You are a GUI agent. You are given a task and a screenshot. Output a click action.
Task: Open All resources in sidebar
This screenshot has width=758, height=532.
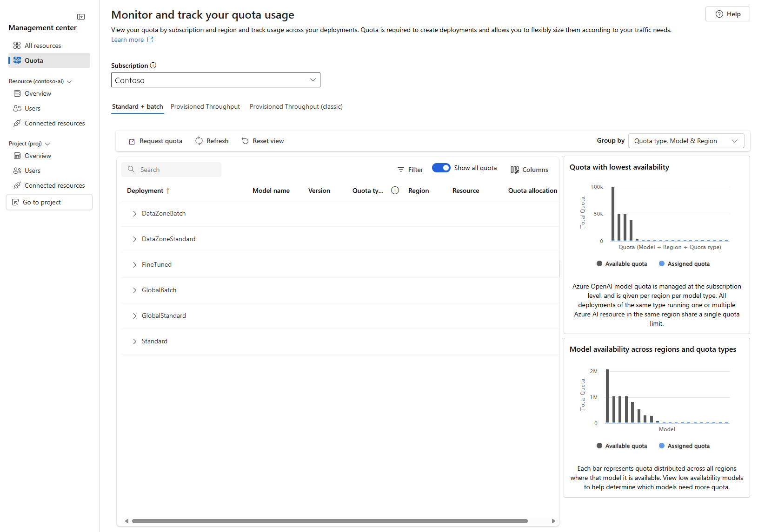43,46
